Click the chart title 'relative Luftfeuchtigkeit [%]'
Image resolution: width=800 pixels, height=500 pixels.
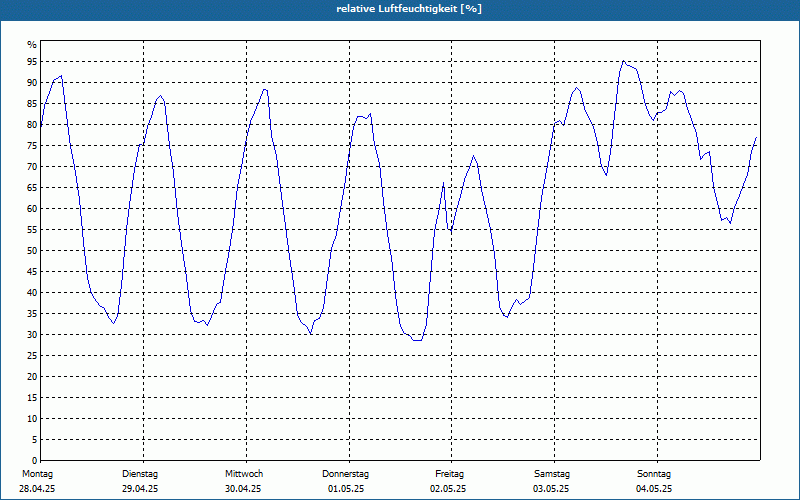409,9
